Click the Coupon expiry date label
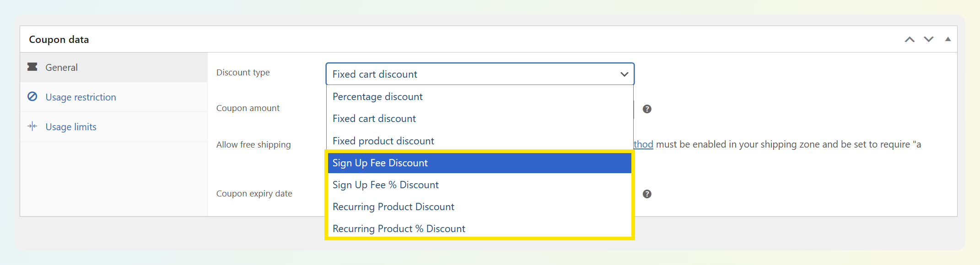This screenshot has height=265, width=980. (254, 194)
